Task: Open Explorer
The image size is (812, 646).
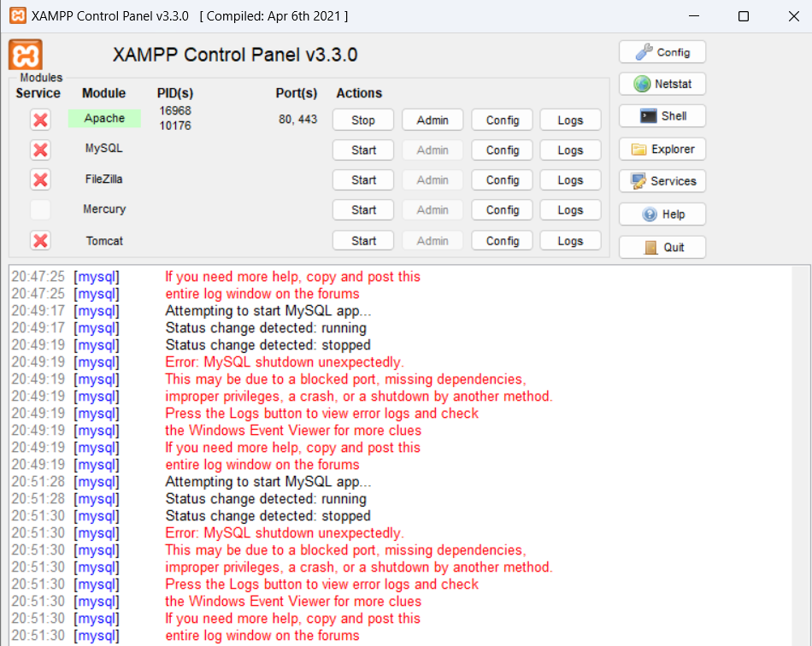Action: pos(662,149)
